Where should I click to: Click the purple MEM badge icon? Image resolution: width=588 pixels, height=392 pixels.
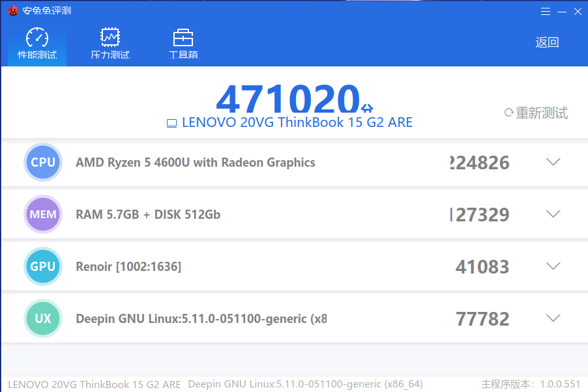pyautogui.click(x=43, y=214)
